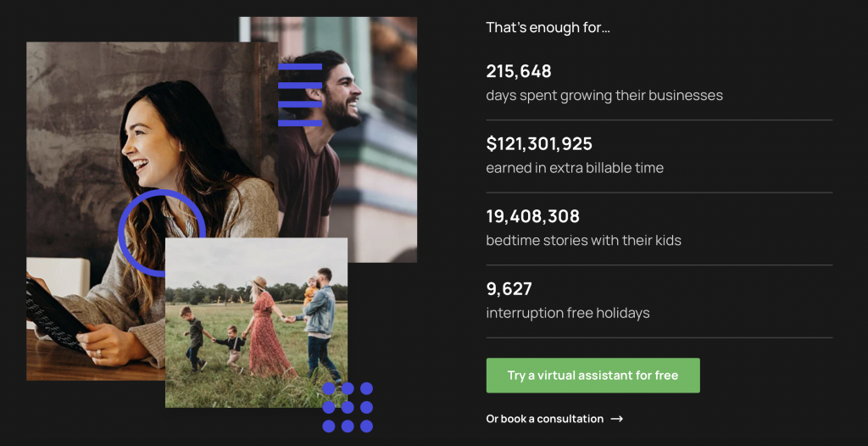868x446 pixels.
Task: Click the 19,408,308 statistic number
Action: [x=532, y=216]
